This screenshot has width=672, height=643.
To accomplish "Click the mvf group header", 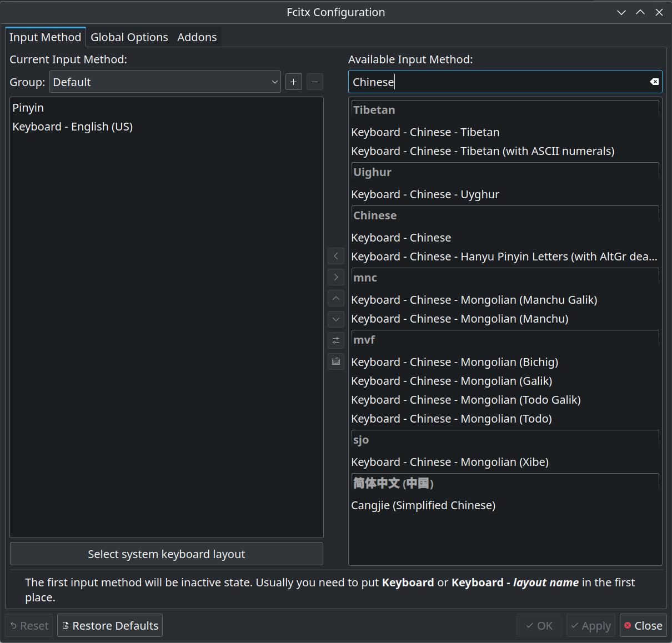I will click(x=505, y=340).
